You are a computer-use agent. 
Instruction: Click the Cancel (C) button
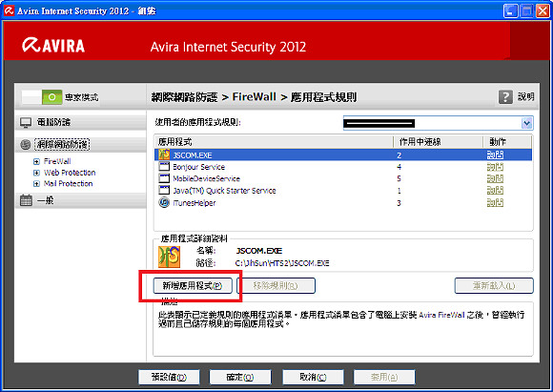(x=313, y=377)
